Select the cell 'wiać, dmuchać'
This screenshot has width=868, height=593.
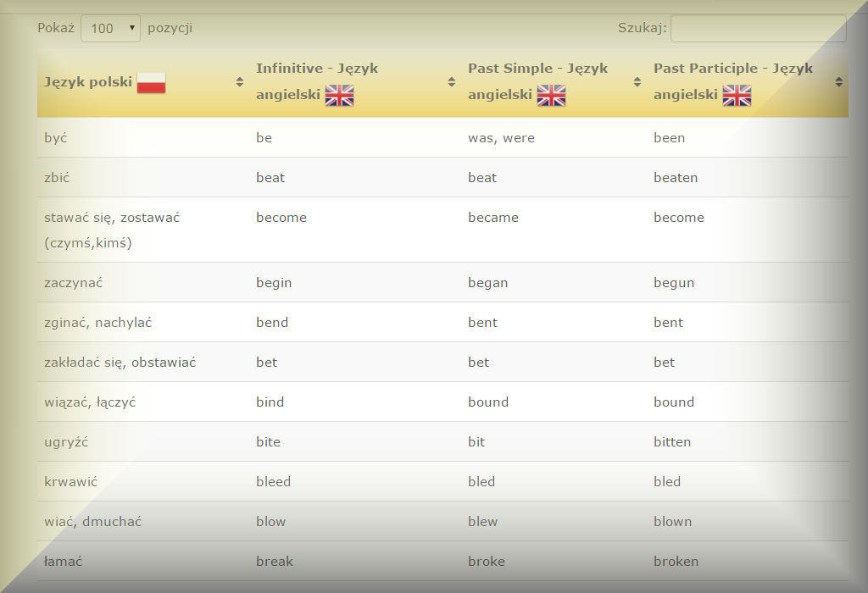click(x=143, y=522)
